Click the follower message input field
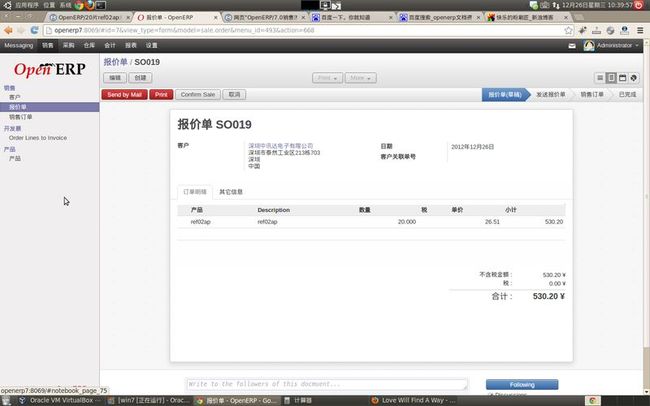 click(x=327, y=384)
